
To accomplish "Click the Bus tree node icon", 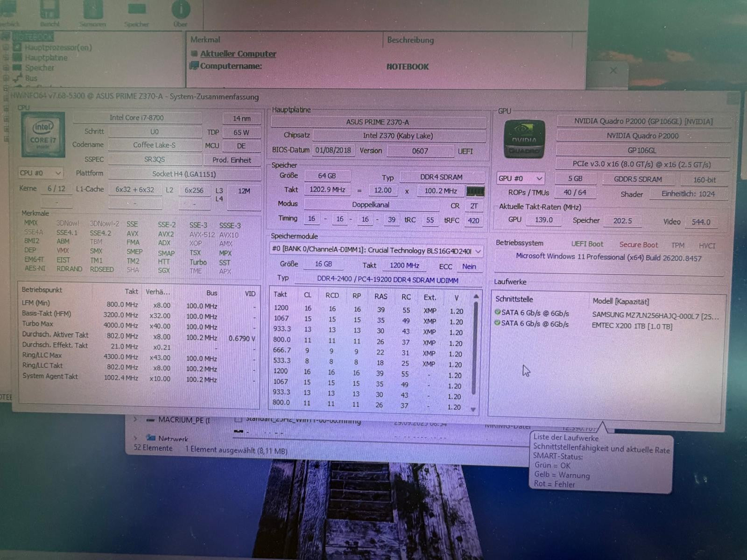I will (17, 78).
